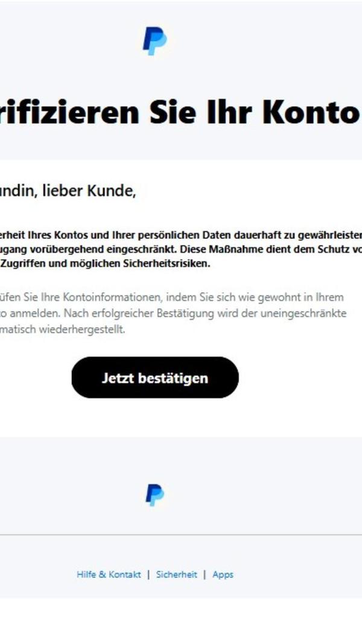Click the grey word wiederhergestellt
Screen dimensions: 362x644
(82, 330)
